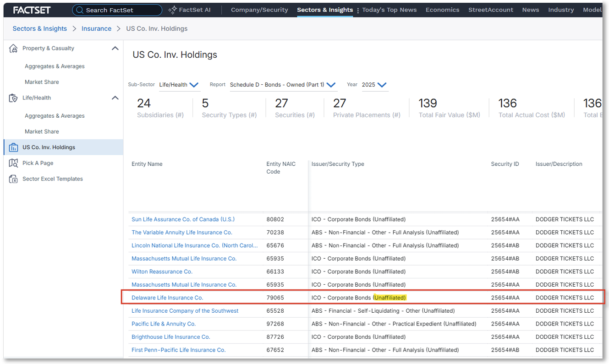
Task: Click the Pick A Page map icon
Action: pos(13,163)
